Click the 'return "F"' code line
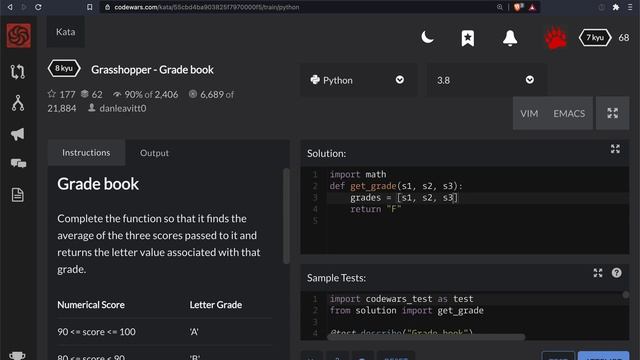The height and width of the screenshot is (360, 640). (x=376, y=209)
